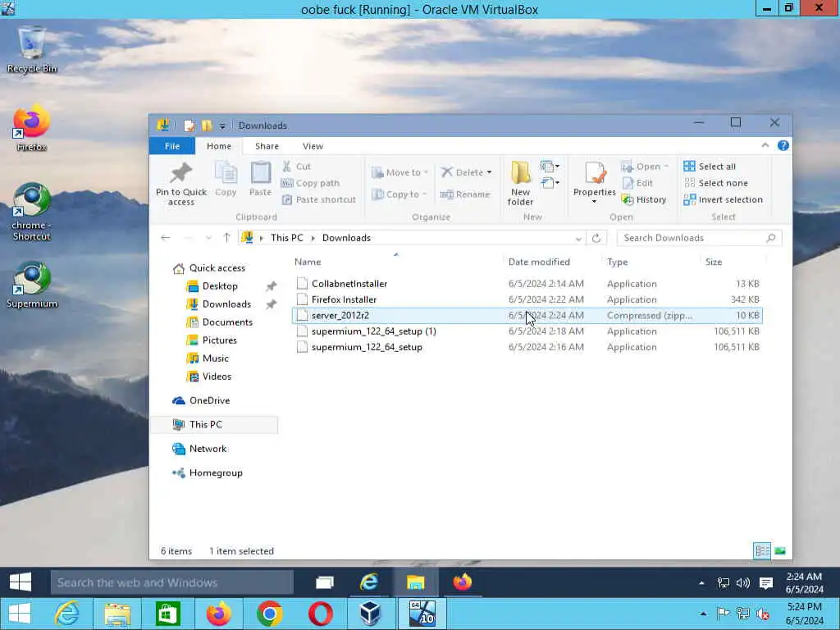Click the guest Start button

pos(21,582)
